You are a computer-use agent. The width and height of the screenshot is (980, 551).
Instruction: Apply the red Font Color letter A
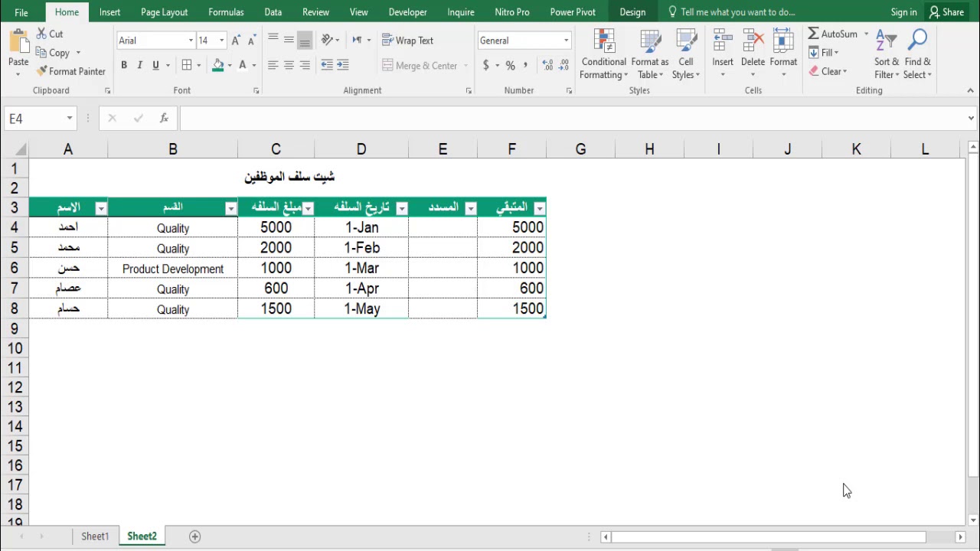click(x=243, y=65)
